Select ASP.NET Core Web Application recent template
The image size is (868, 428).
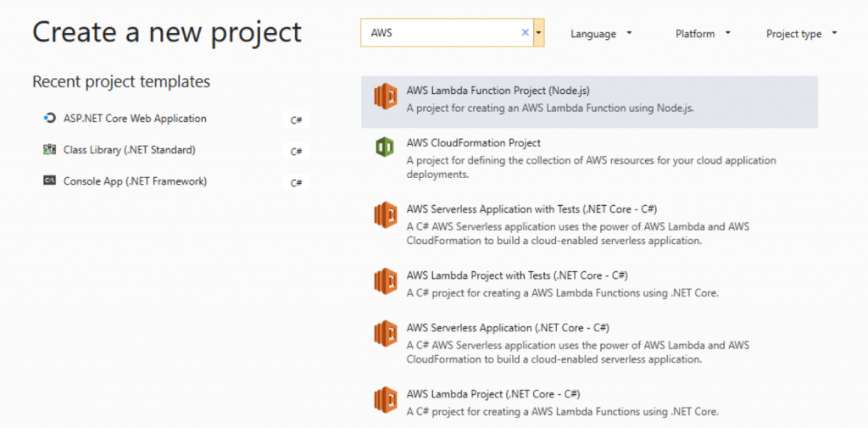[x=135, y=119]
